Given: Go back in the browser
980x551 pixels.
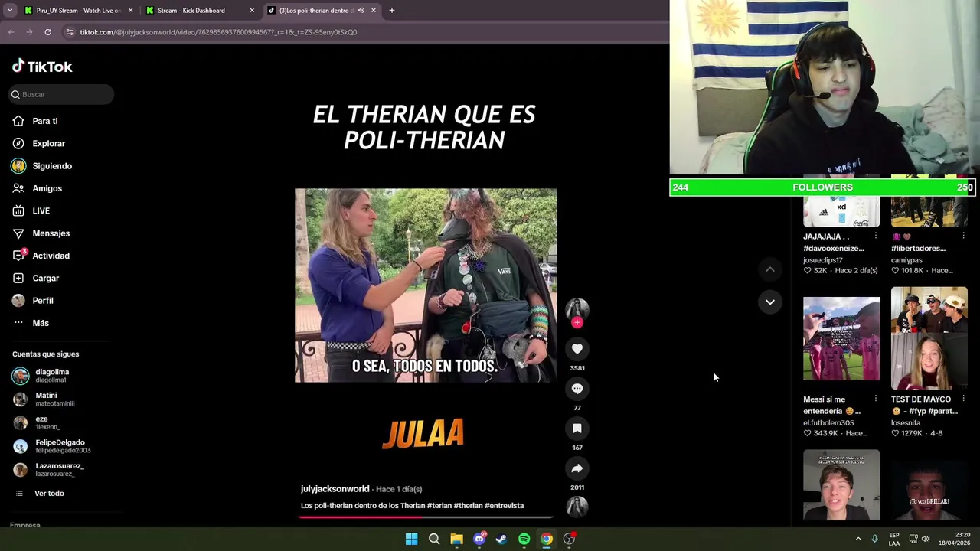Looking at the screenshot, I should click(11, 32).
